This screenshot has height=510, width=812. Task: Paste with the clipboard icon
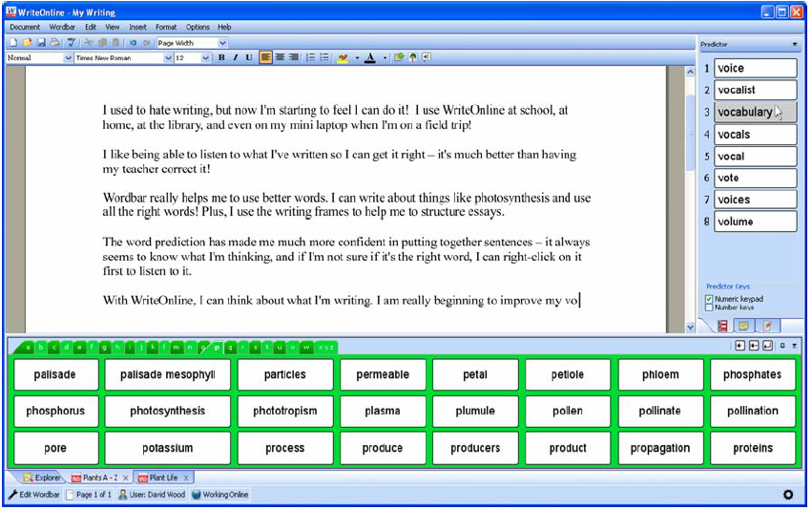coord(116,43)
